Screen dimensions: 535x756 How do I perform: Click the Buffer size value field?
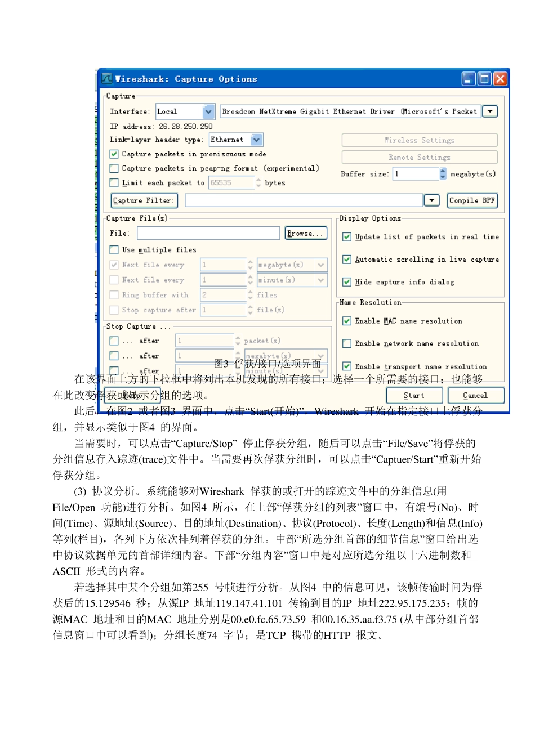click(x=416, y=174)
